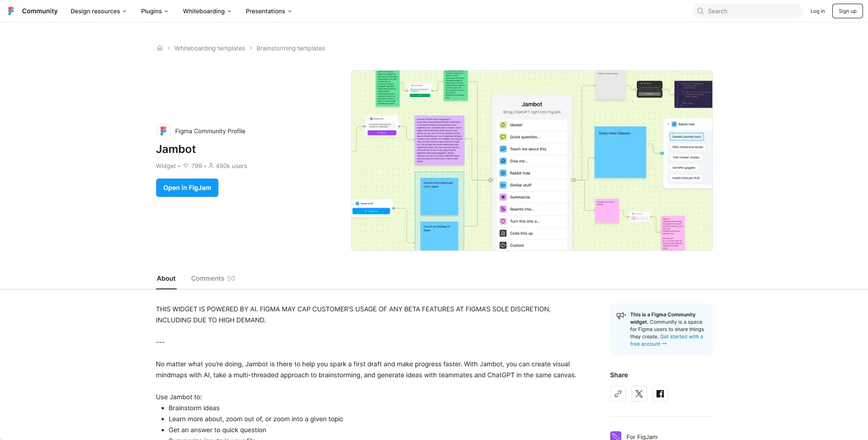Share the widget via Facebook icon
Screen dimensions: 868x440
(660, 394)
